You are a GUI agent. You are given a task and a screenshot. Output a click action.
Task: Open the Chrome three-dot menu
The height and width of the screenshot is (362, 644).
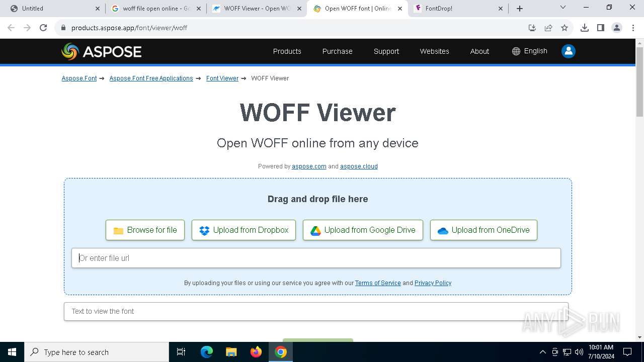pos(632,28)
